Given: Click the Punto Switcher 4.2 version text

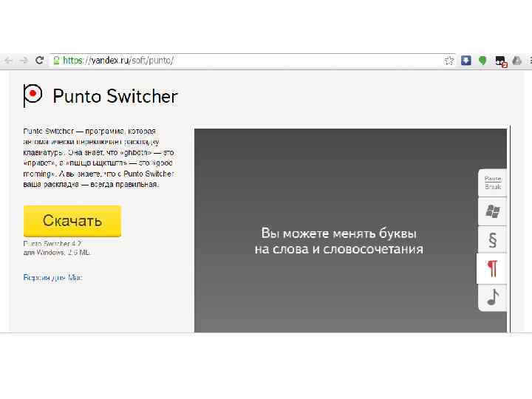Looking at the screenshot, I should click(x=52, y=243).
